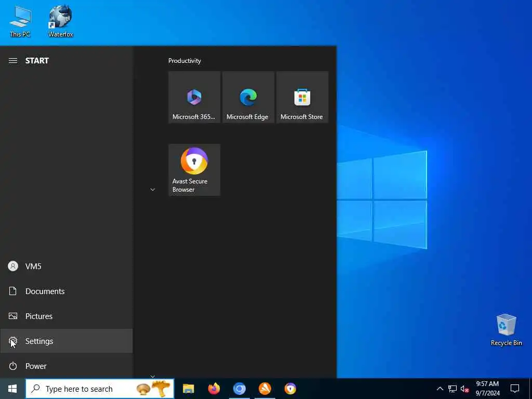This screenshot has width=532, height=399.
Task: Open the notification Action Center
Action: [x=515, y=389]
